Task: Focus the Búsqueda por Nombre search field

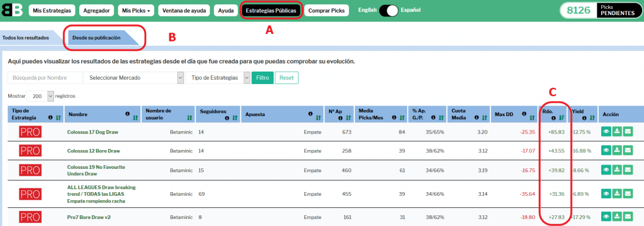Action: pos(45,77)
